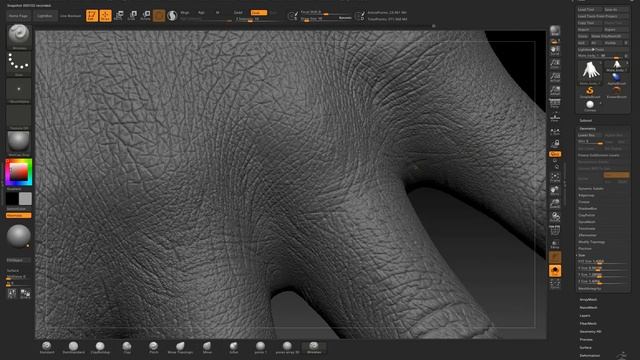
Task: Activate Edit mode button in top shelf
Action: pos(92,16)
